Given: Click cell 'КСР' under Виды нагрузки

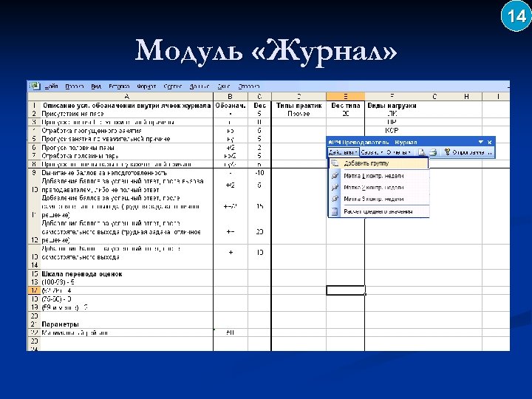Looking at the screenshot, I should click(392, 130).
